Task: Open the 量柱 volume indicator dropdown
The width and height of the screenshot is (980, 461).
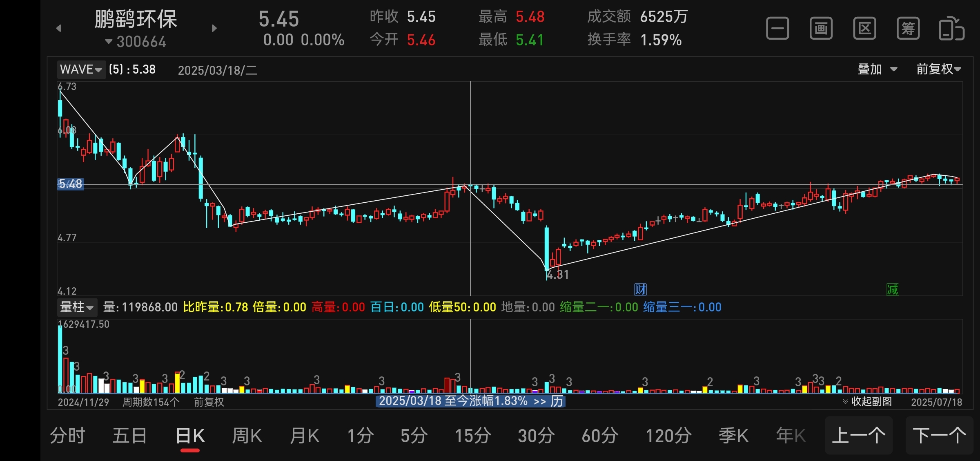Action: pos(77,307)
